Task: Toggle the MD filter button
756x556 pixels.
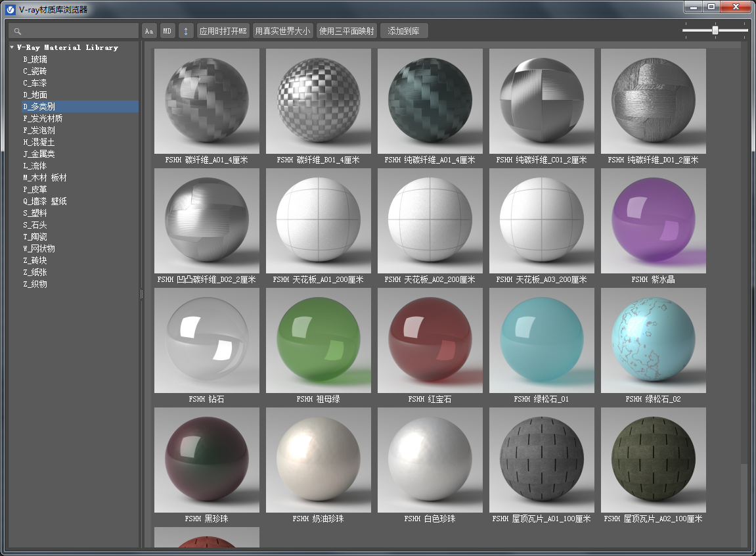Action: pos(167,32)
